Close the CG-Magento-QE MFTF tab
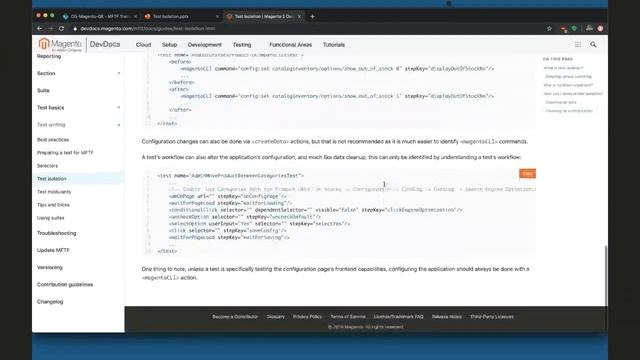The image size is (640, 360). coord(136,16)
